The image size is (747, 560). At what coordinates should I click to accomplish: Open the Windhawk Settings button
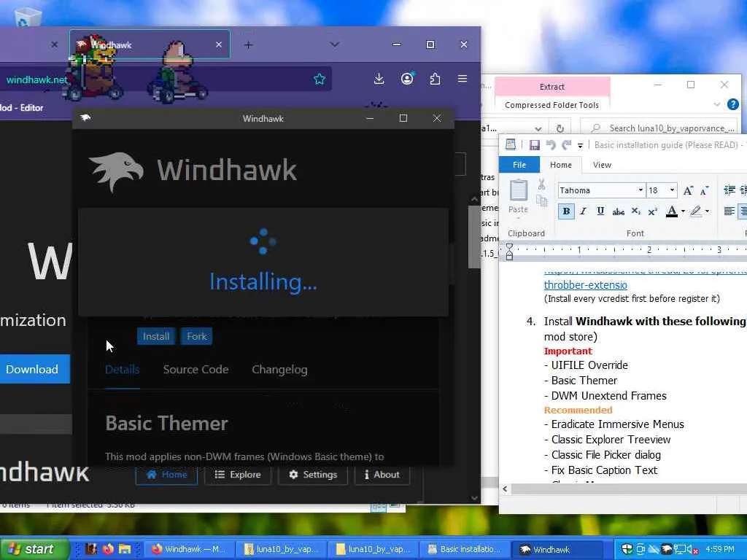(313, 475)
